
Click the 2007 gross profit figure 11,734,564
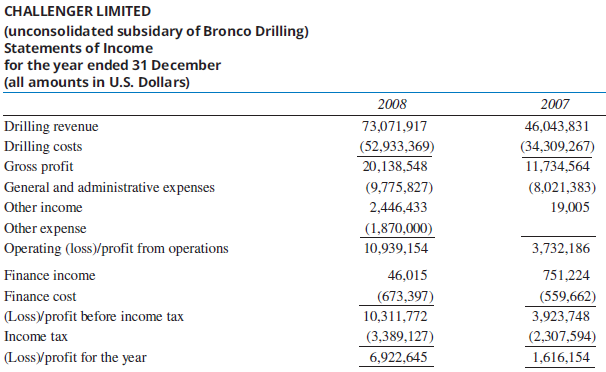pos(558,166)
